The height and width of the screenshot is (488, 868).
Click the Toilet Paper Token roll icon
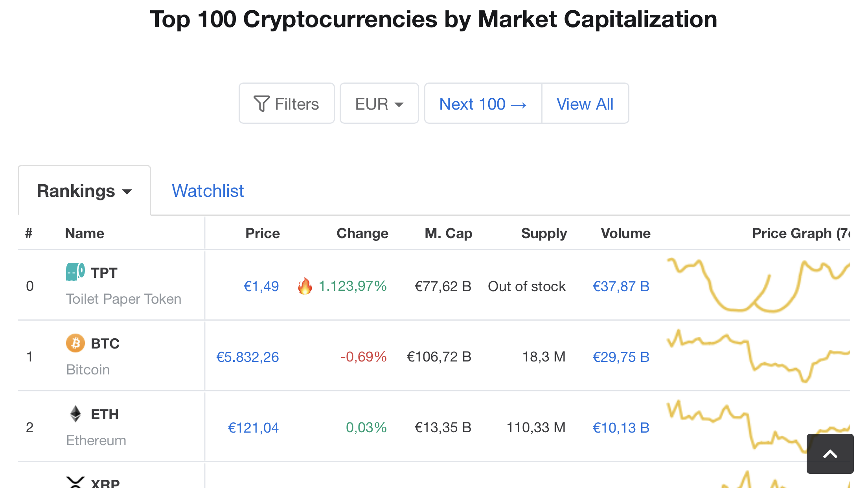pyautogui.click(x=75, y=272)
